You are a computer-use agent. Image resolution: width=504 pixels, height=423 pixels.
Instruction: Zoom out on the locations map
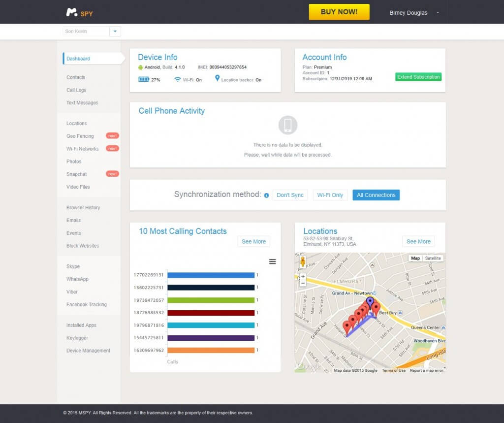click(x=302, y=283)
